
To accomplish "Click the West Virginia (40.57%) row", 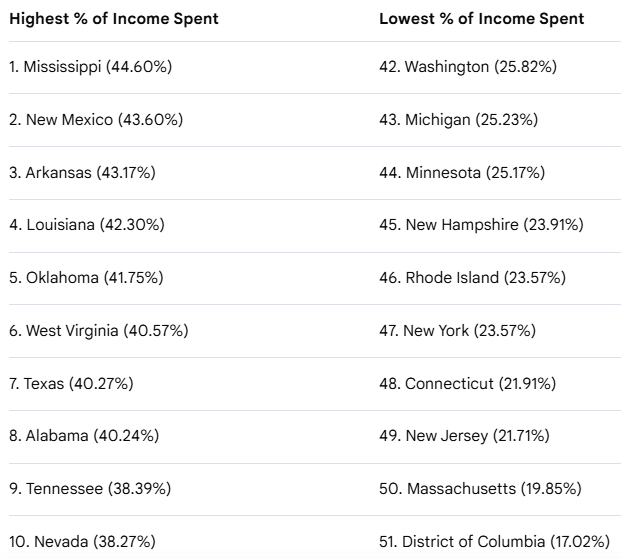I will (x=99, y=331).
